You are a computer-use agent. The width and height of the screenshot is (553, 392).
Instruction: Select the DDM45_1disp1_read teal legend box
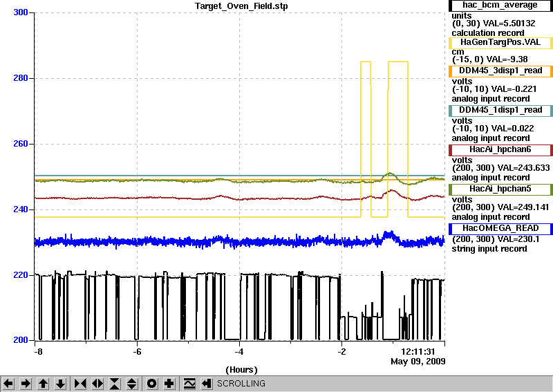coord(500,111)
